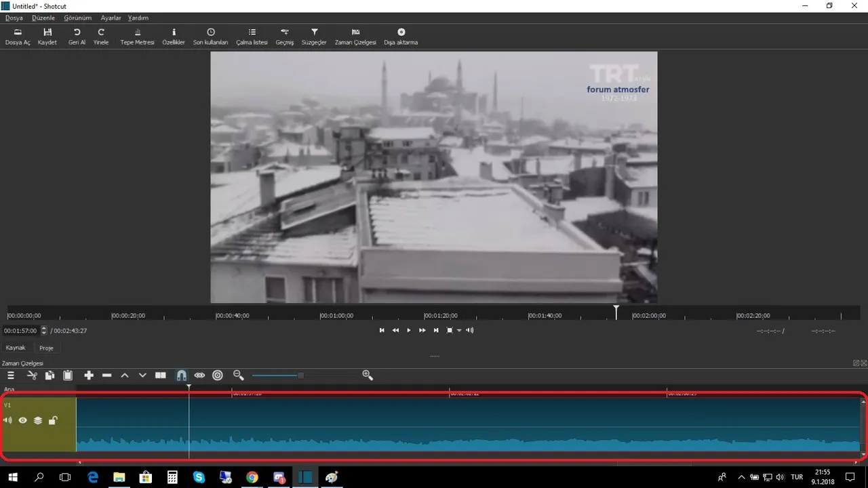
Task: Toggle player zoom fit button
Action: coord(450,330)
